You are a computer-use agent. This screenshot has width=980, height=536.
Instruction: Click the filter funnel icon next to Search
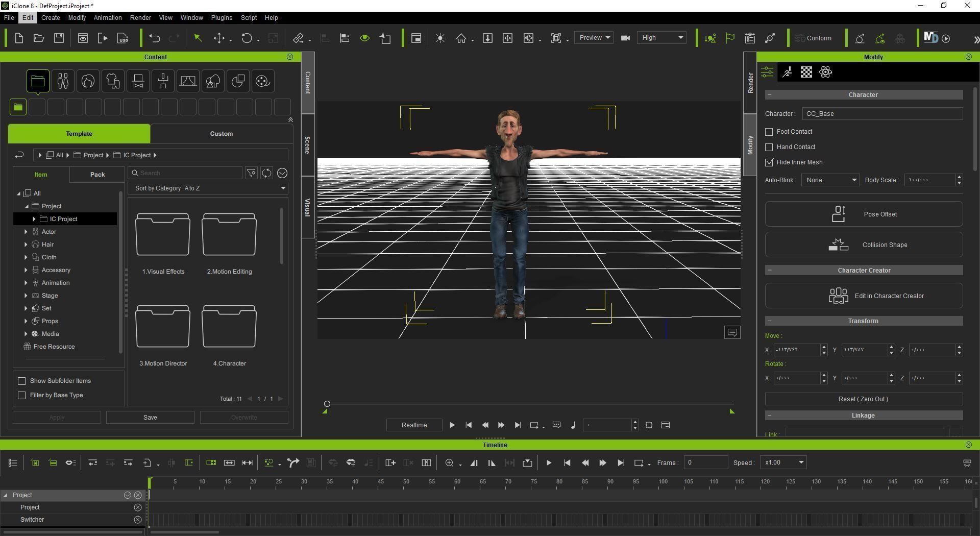click(251, 173)
